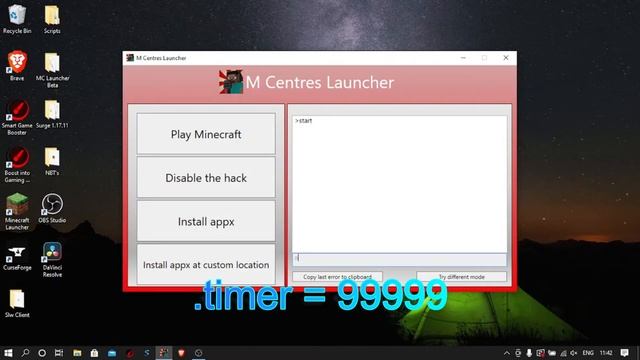Click Try different mode button
Viewport: 640px width, 360px height.
[461, 277]
